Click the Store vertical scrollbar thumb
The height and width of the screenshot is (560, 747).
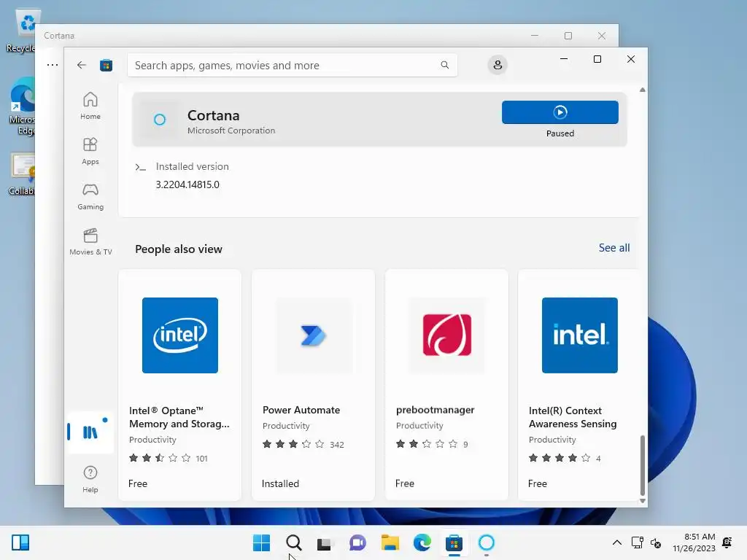coord(642,465)
